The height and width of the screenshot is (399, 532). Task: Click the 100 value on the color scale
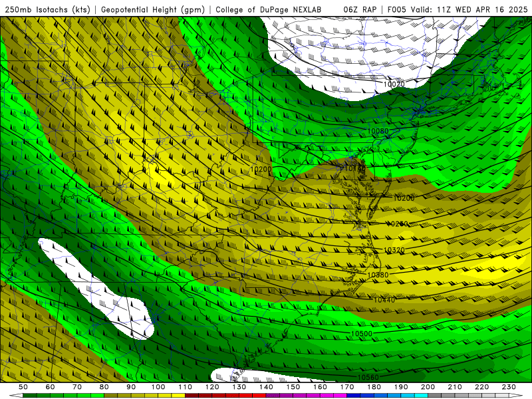tap(158, 387)
